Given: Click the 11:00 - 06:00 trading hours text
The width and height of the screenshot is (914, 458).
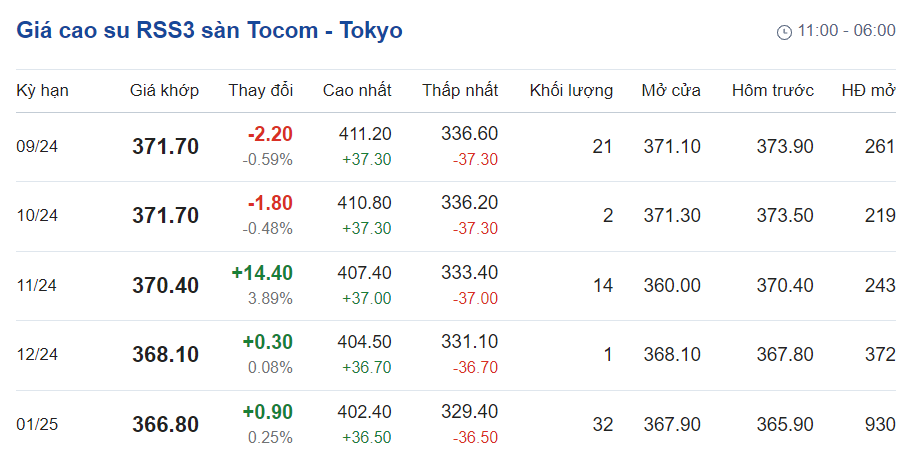Looking at the screenshot, I should pos(846,31).
